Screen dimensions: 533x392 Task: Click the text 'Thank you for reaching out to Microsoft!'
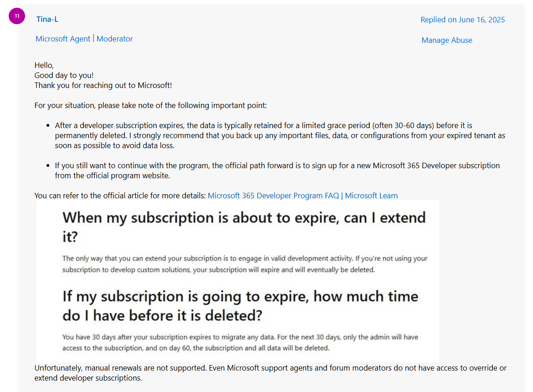tap(103, 85)
